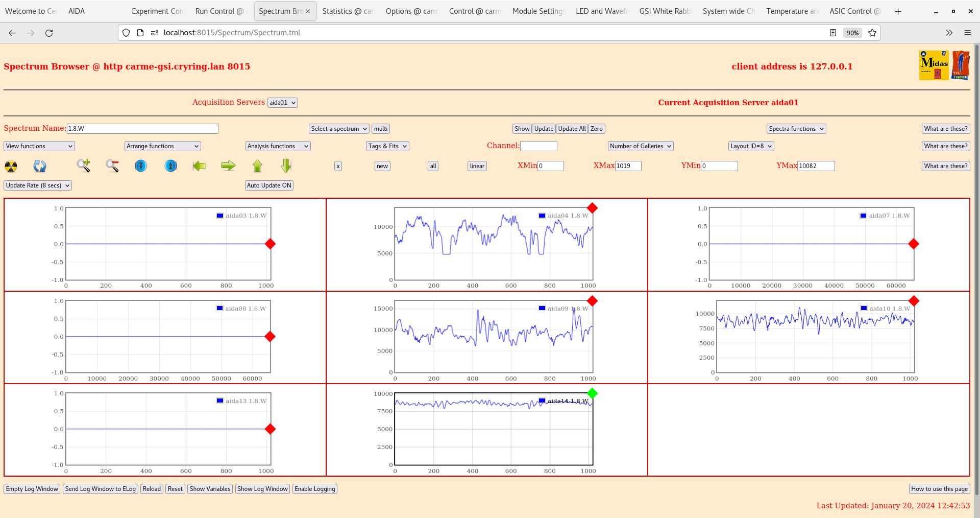Go back with browser back arrow
The height and width of the screenshot is (518, 980).
click(12, 33)
